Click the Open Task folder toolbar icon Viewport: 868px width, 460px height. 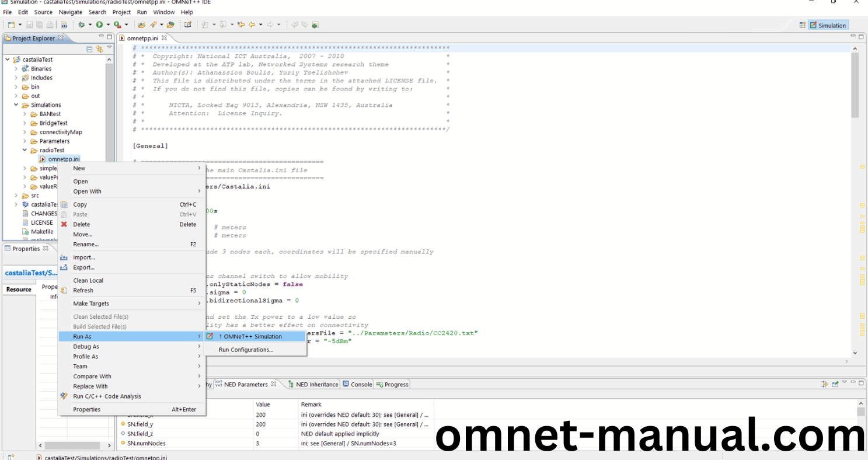click(170, 25)
